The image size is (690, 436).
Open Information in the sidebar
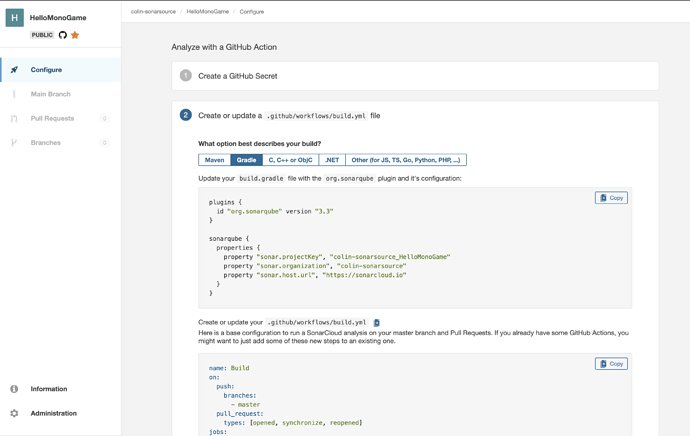coord(61,389)
